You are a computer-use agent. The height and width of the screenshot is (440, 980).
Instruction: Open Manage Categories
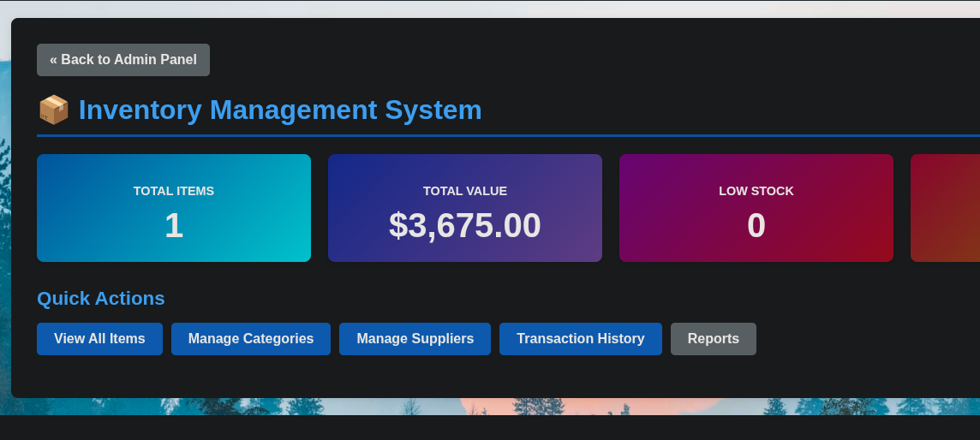coord(251,339)
